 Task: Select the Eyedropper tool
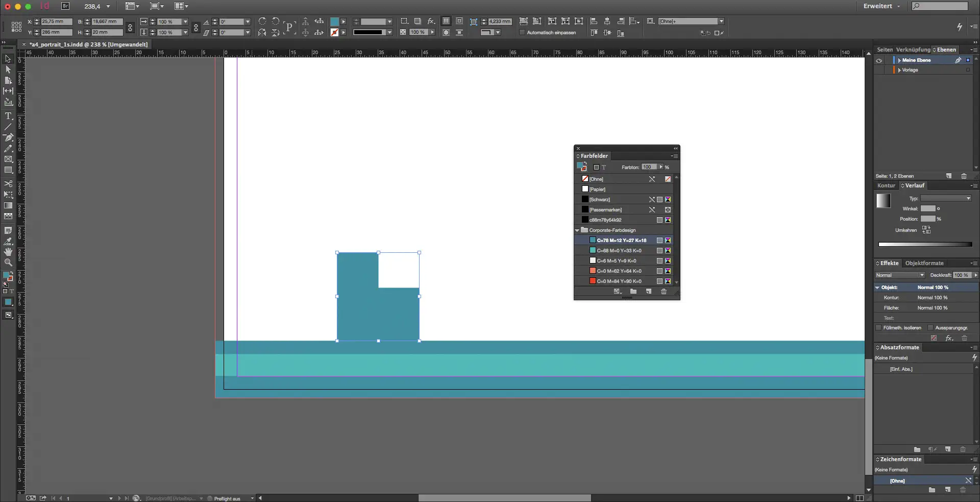(x=8, y=241)
